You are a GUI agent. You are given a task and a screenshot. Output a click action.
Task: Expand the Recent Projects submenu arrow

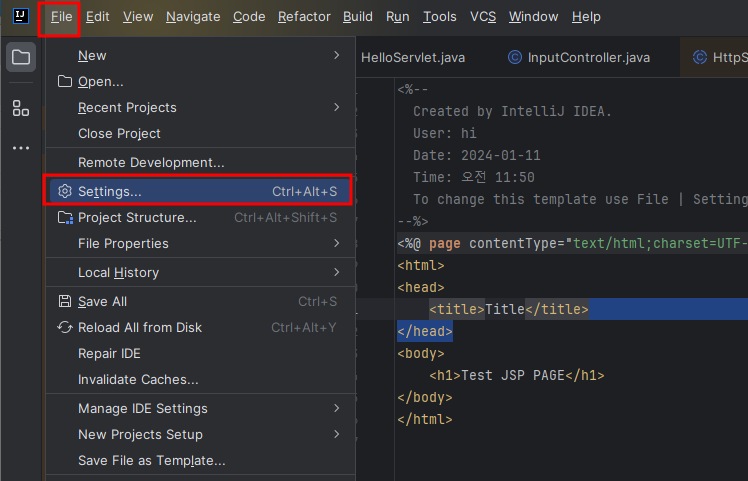point(337,107)
